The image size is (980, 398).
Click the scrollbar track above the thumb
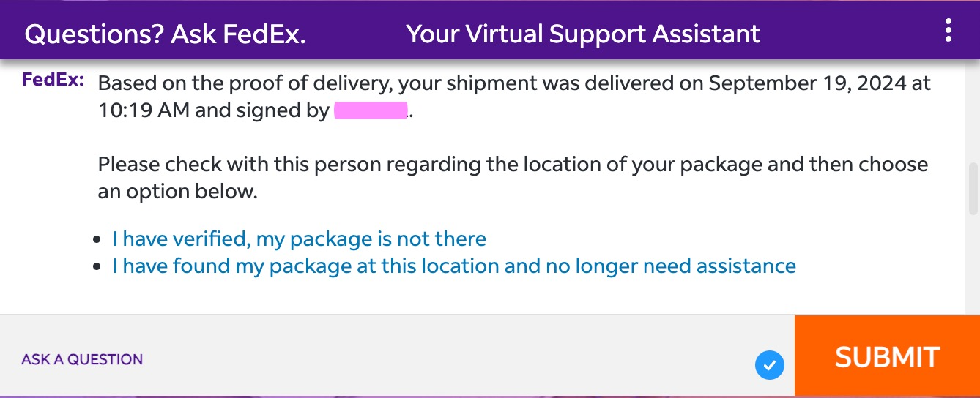973,113
